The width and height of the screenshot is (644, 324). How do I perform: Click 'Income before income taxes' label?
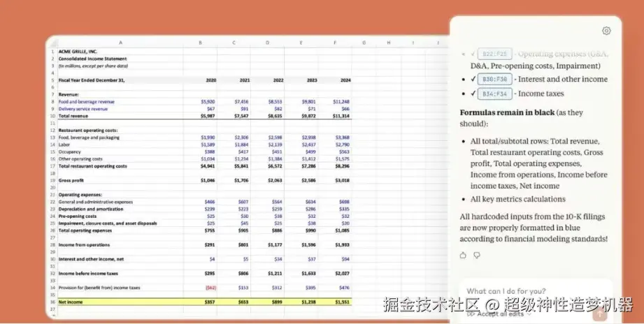coord(88,274)
